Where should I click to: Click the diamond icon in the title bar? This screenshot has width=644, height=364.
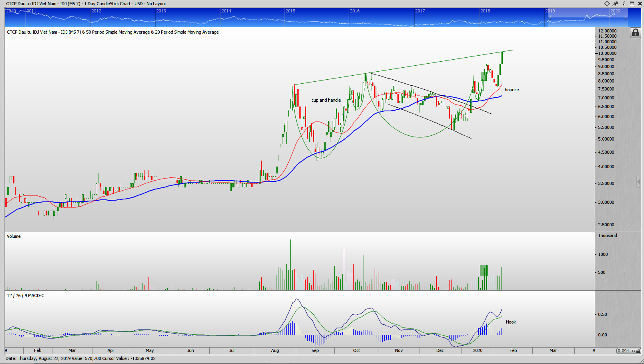coord(607,4)
